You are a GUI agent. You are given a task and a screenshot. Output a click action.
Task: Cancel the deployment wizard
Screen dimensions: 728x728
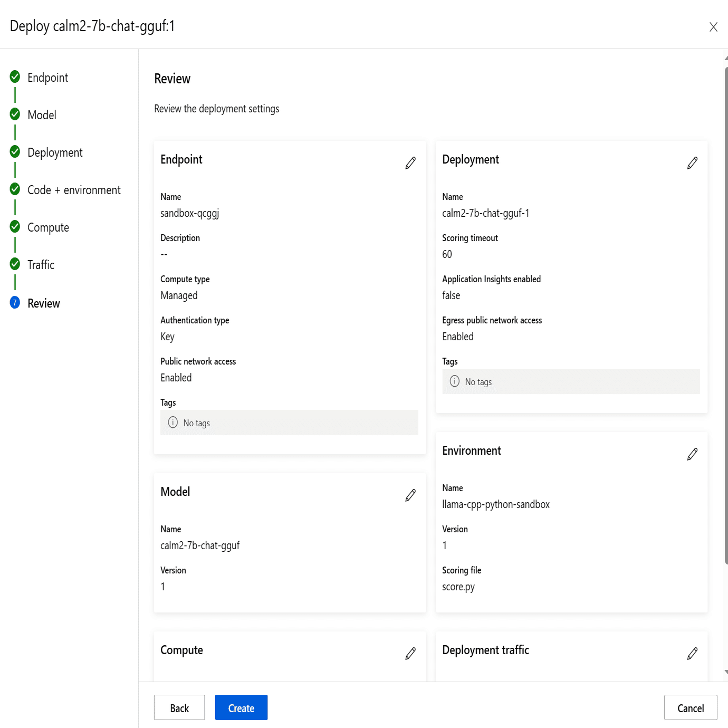[x=691, y=707]
